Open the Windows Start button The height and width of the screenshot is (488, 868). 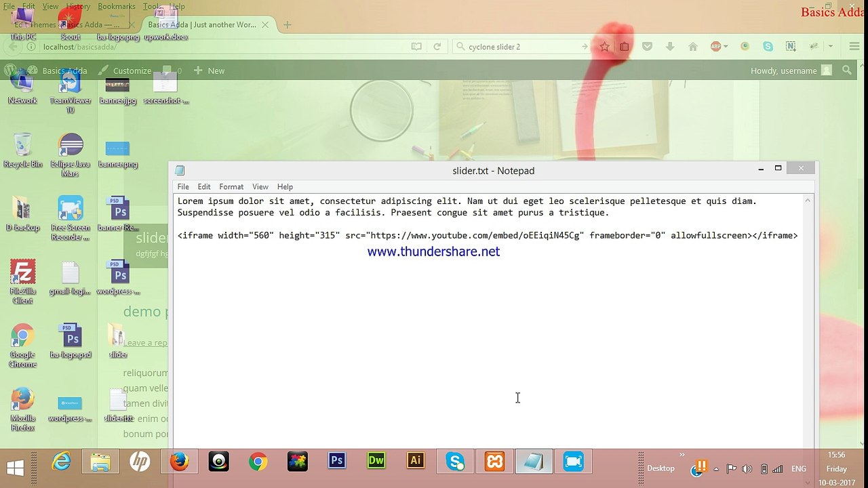15,467
